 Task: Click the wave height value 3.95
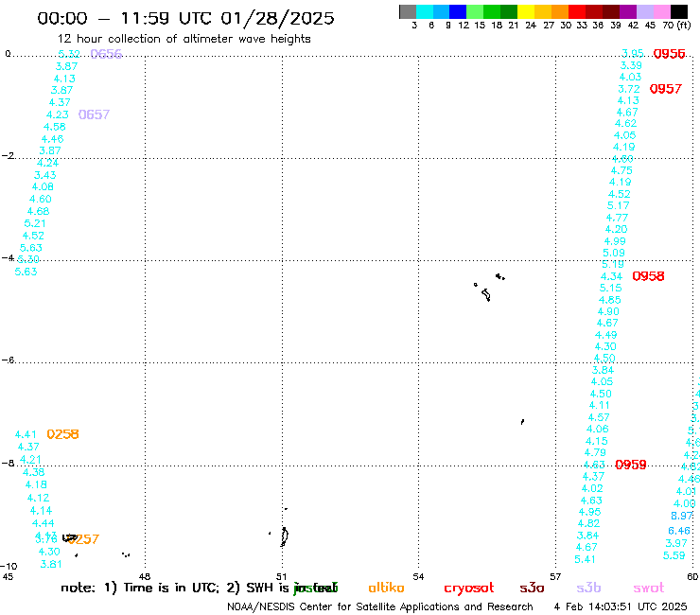633,54
